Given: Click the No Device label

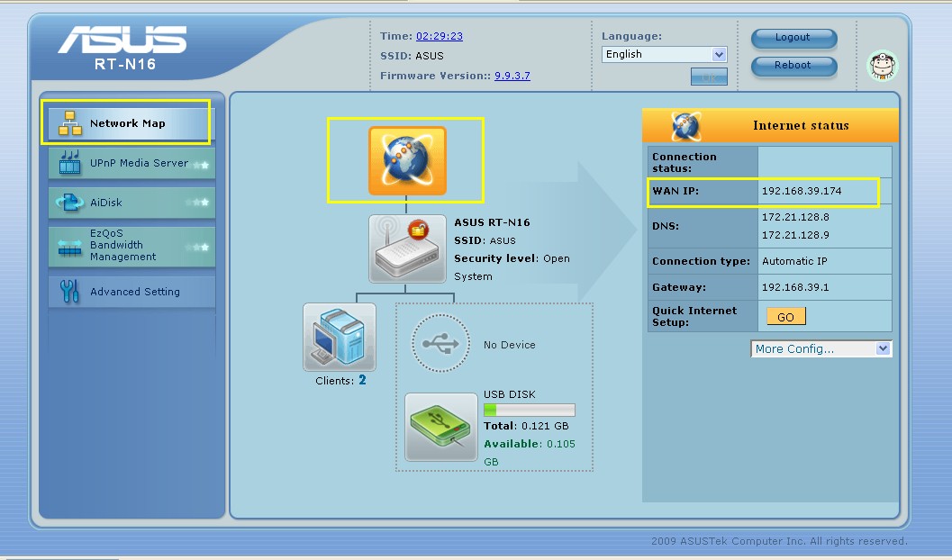Looking at the screenshot, I should click(x=510, y=345).
